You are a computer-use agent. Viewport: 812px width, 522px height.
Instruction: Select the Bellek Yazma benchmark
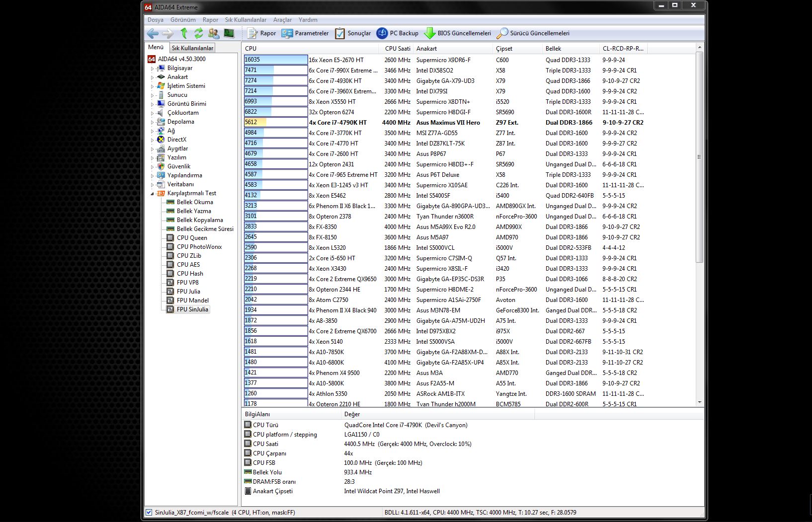click(194, 211)
